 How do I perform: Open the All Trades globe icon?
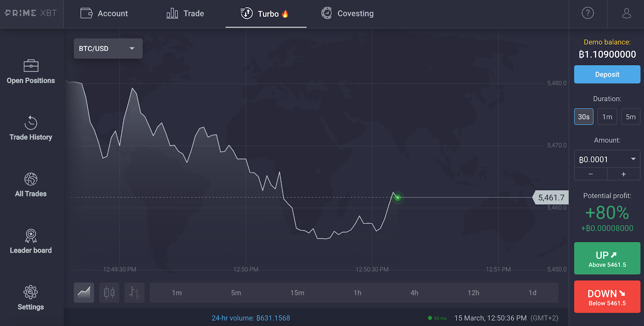pos(31,179)
